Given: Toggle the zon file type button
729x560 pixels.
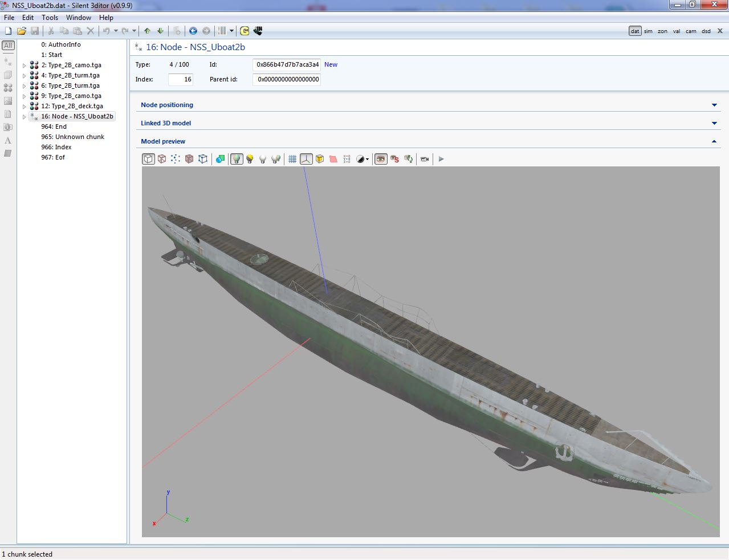Looking at the screenshot, I should tap(662, 31).
